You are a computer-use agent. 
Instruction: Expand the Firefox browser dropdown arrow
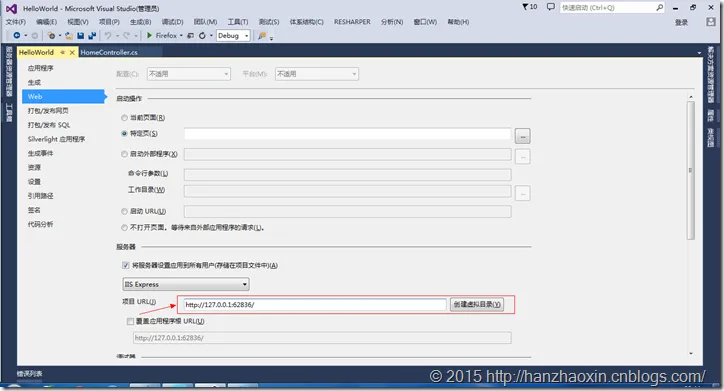coord(181,36)
